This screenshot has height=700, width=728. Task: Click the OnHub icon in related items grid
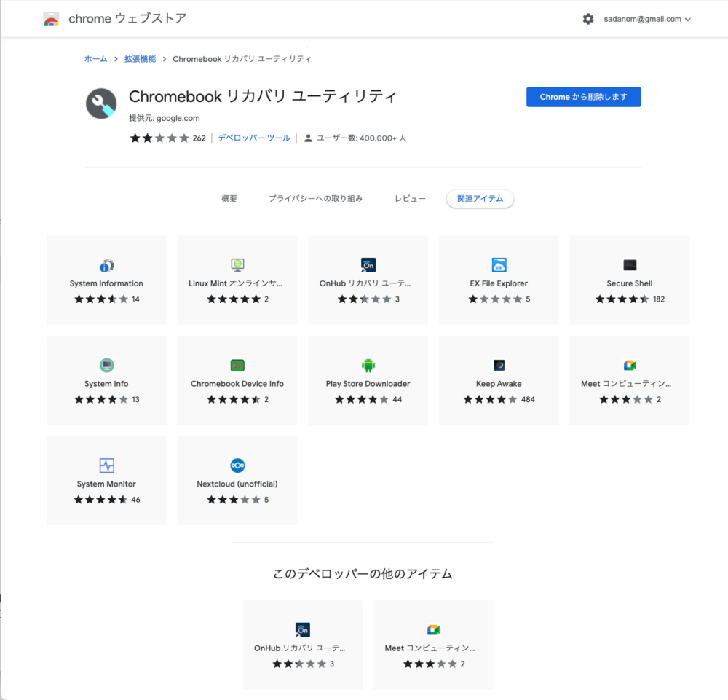click(368, 265)
